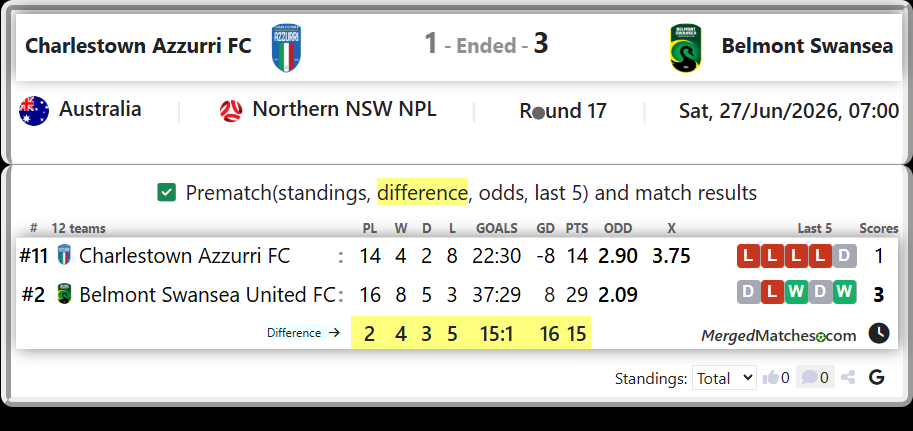Click the Charlestown Azzurri FC crest in header
The height and width of the screenshot is (431, 913).
[x=286, y=48]
